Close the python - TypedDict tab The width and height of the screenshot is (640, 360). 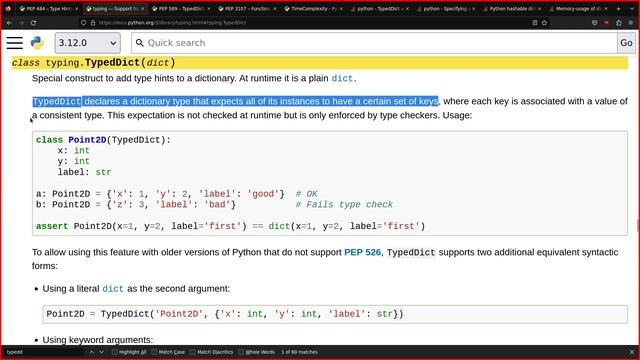[407, 9]
